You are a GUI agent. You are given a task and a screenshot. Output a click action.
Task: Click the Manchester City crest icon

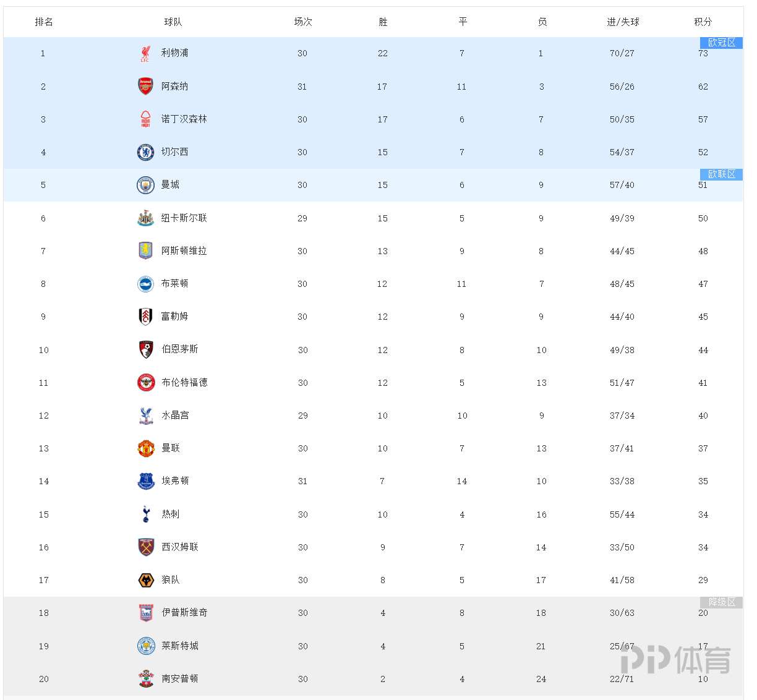click(x=145, y=185)
